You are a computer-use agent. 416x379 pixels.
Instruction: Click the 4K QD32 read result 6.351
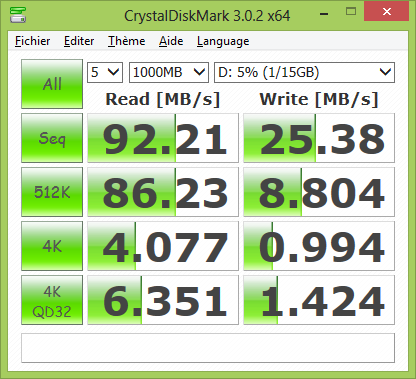click(163, 300)
